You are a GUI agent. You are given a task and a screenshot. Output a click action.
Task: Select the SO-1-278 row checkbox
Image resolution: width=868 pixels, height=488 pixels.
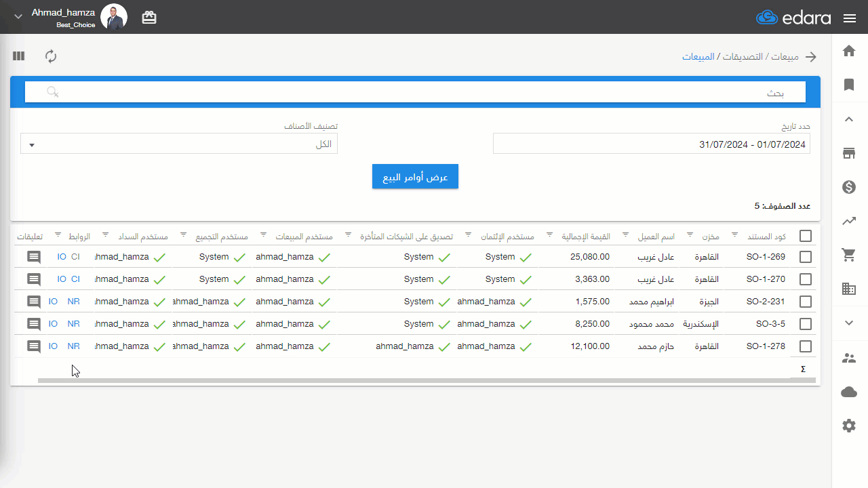[806, 346]
